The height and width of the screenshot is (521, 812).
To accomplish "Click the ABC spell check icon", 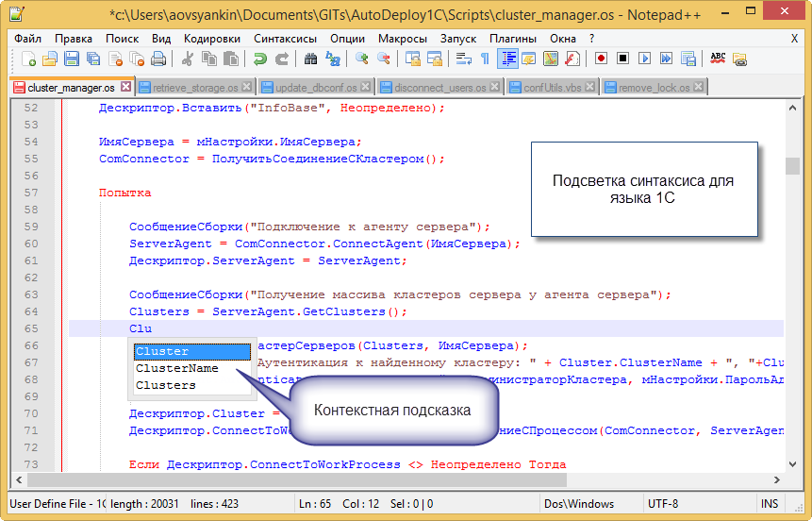I will pyautogui.click(x=718, y=59).
